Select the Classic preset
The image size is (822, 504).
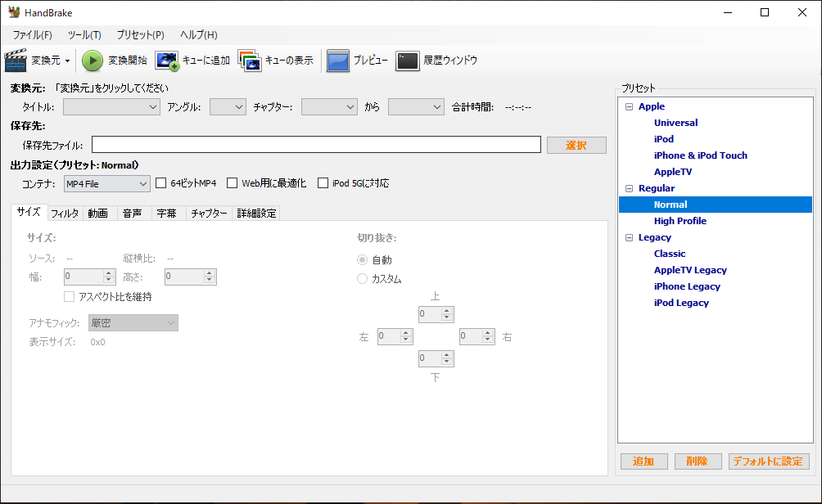click(670, 254)
